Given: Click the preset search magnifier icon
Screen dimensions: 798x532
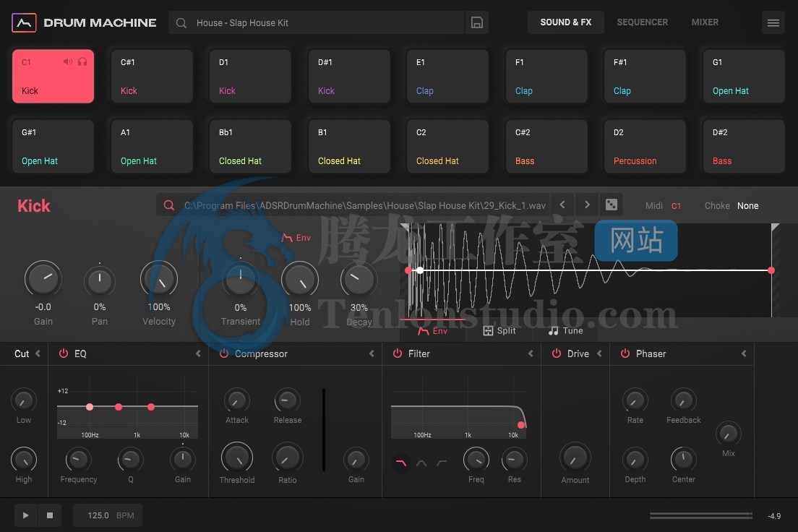Looking at the screenshot, I should pos(181,23).
